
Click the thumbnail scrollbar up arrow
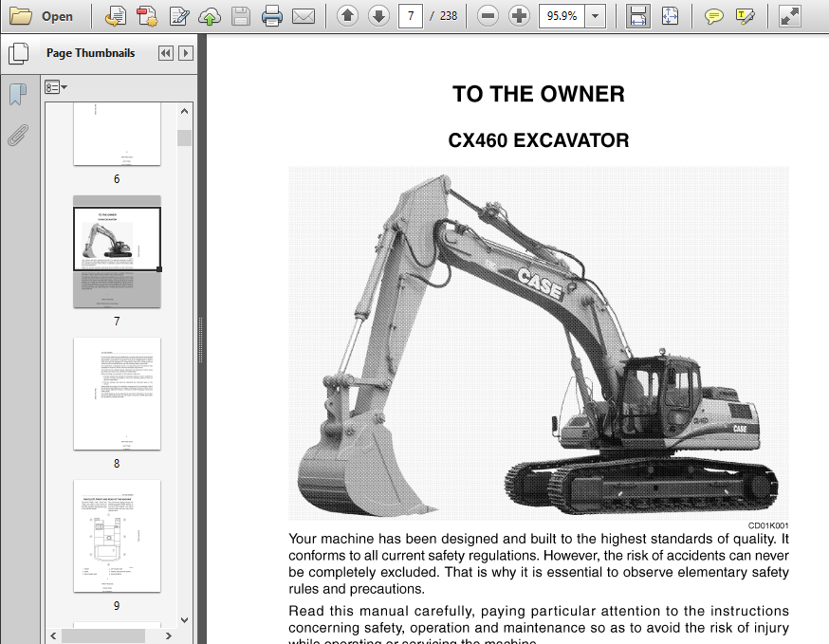point(185,111)
